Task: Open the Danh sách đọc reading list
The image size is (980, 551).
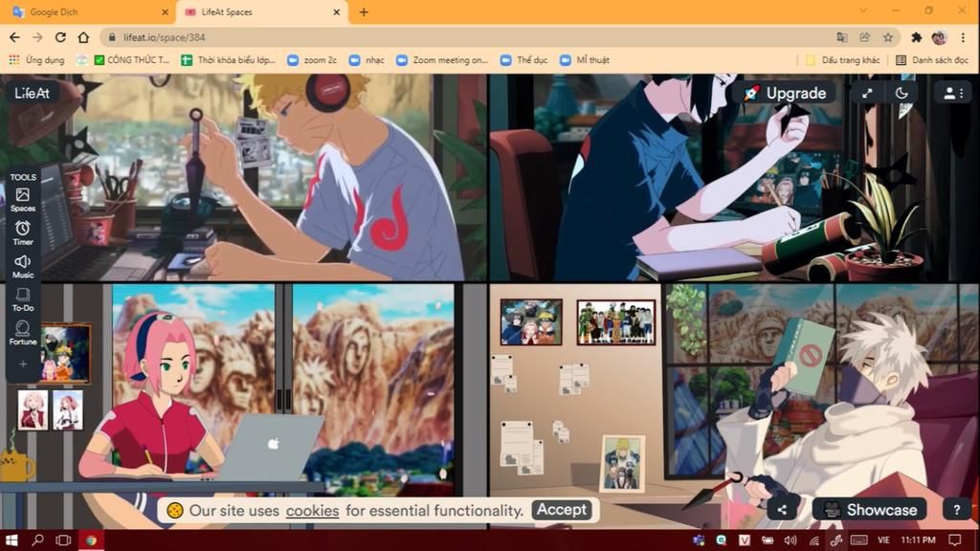Action: (932, 60)
